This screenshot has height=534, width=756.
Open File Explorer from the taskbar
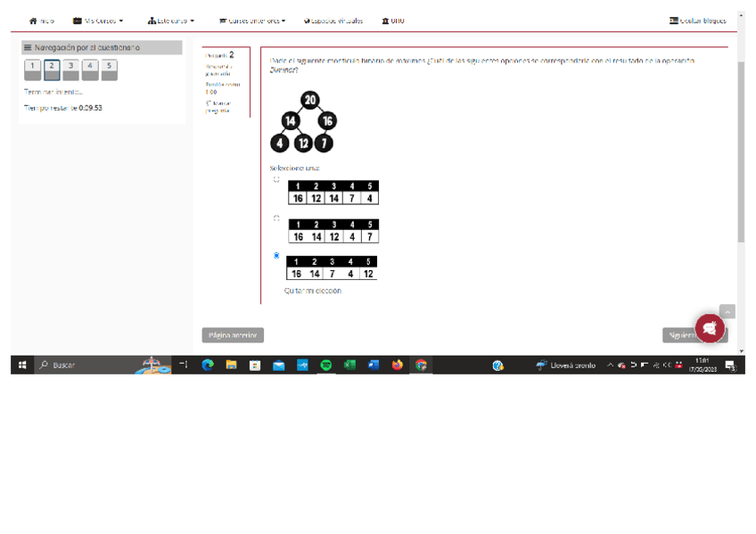coord(231,366)
